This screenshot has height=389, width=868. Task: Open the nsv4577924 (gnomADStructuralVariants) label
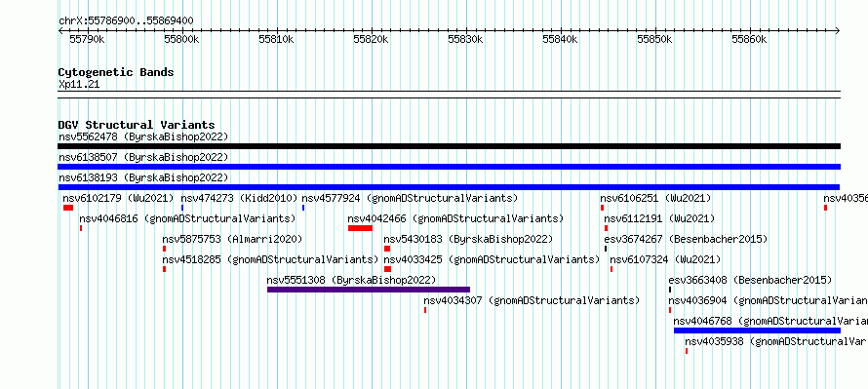tap(410, 198)
